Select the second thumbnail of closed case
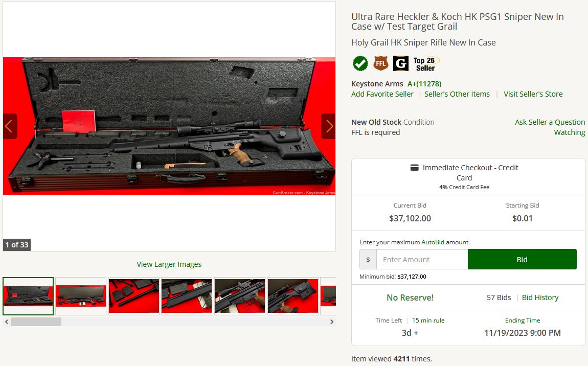Image resolution: width=588 pixels, height=366 pixels. pyautogui.click(x=81, y=296)
